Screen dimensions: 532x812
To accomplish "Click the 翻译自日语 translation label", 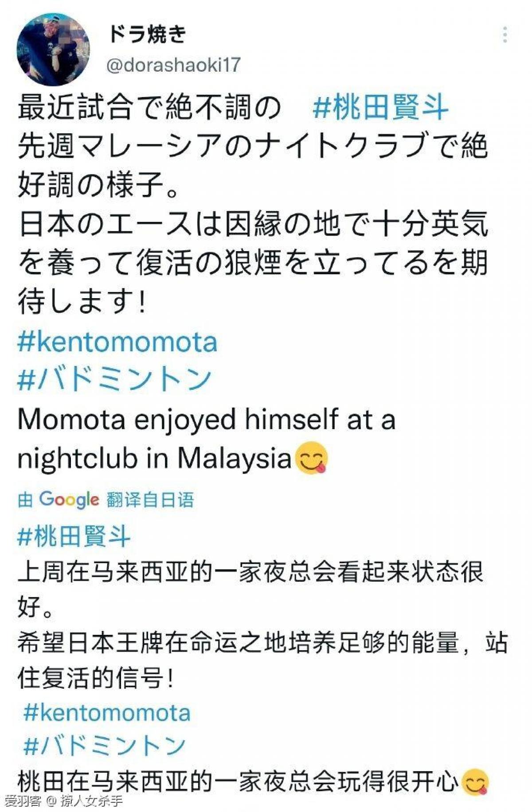I will (x=150, y=500).
